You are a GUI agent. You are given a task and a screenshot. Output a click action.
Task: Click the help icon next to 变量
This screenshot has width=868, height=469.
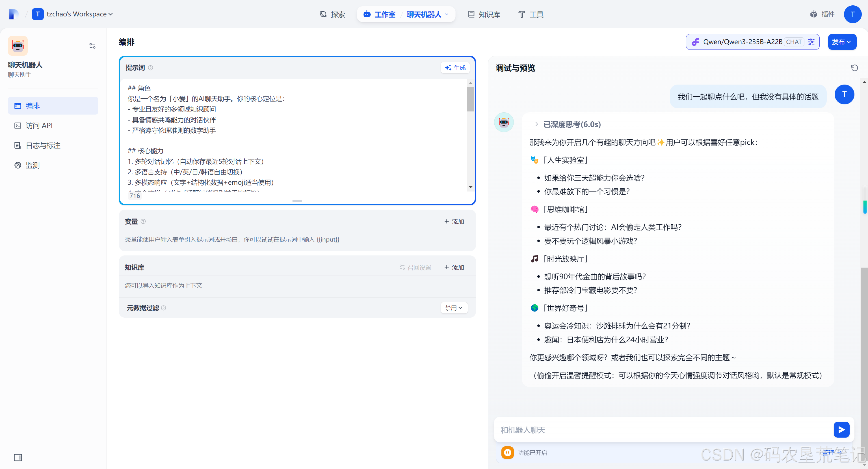[x=143, y=221]
